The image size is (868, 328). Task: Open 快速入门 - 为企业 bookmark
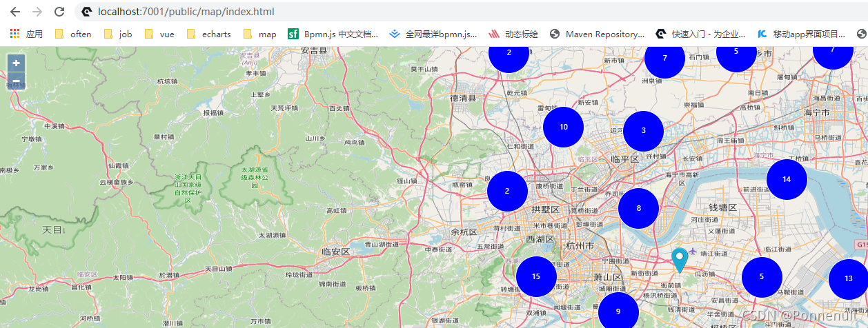click(x=700, y=34)
